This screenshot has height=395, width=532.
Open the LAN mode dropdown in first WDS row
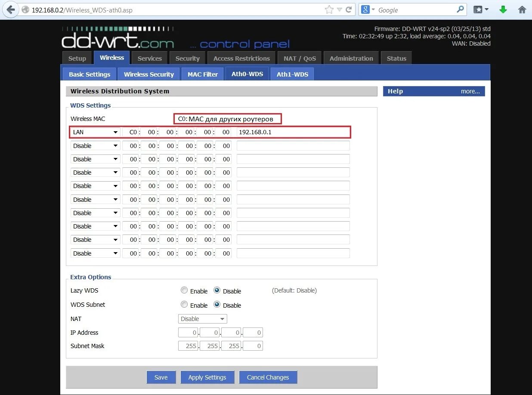[x=95, y=132]
